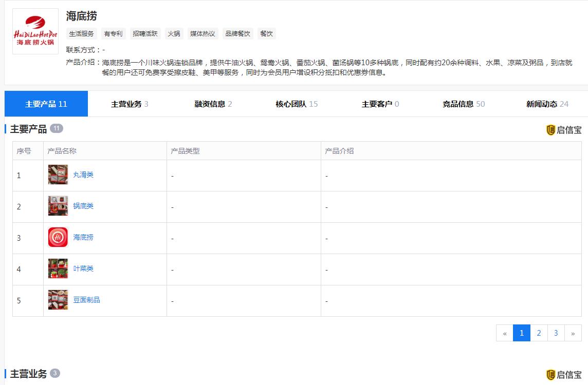Go to previous page with « button
This screenshot has width=588, height=385.
click(505, 333)
